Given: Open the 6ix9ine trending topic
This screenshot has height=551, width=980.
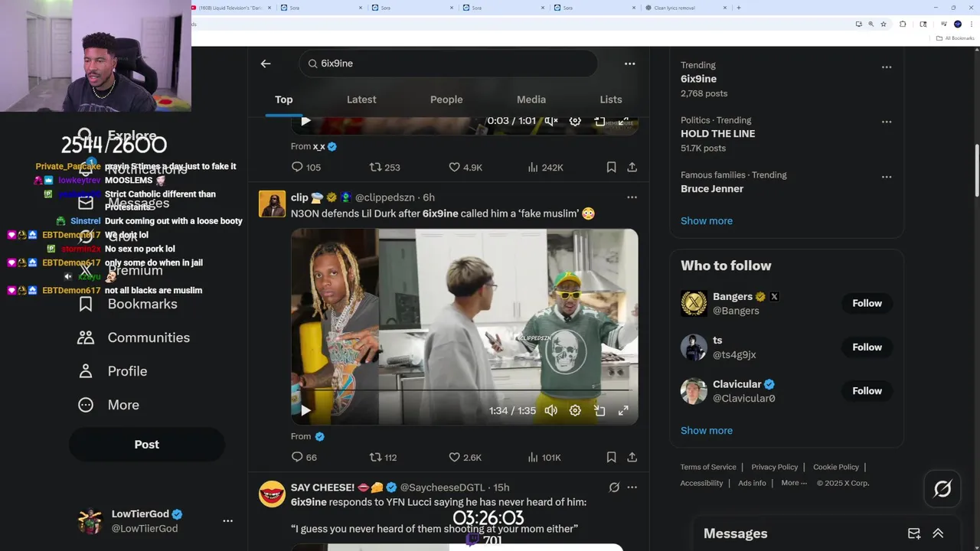Looking at the screenshot, I should [x=698, y=79].
